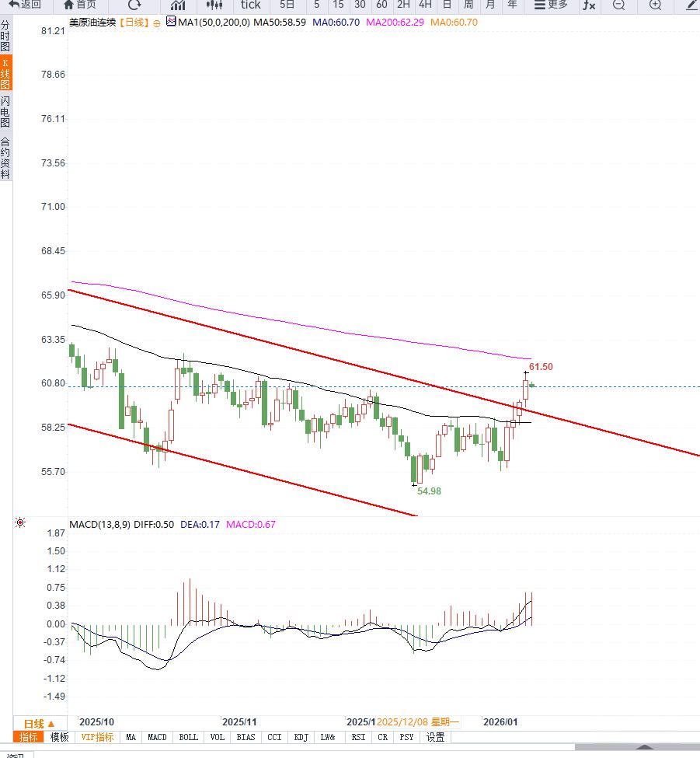The width and height of the screenshot is (700, 758).
Task: Zoom out using the minus magnifier
Action: [x=618, y=5]
